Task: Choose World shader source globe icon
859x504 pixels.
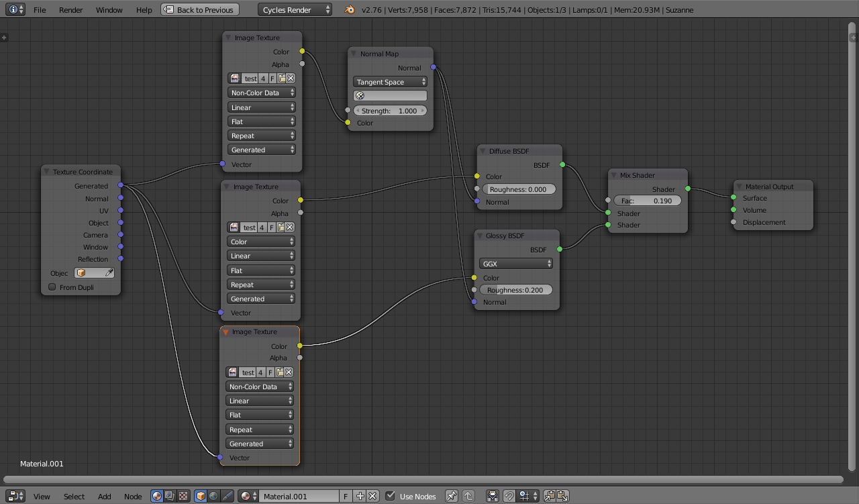Action: [213, 496]
